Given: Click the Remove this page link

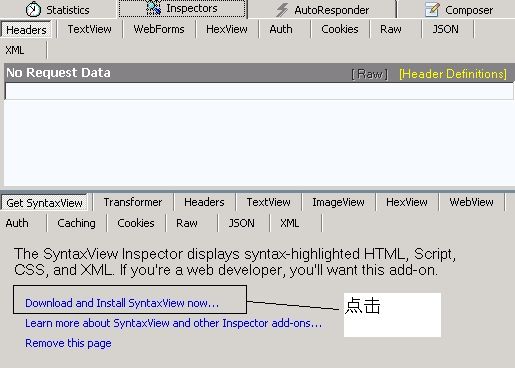Looking at the screenshot, I should click(68, 343).
